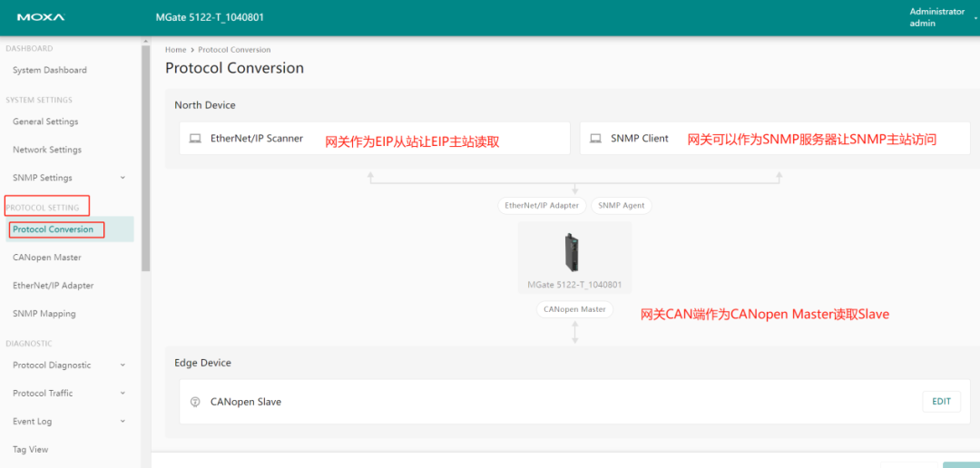
Task: Click the Edge Device heading
Action: coord(202,363)
